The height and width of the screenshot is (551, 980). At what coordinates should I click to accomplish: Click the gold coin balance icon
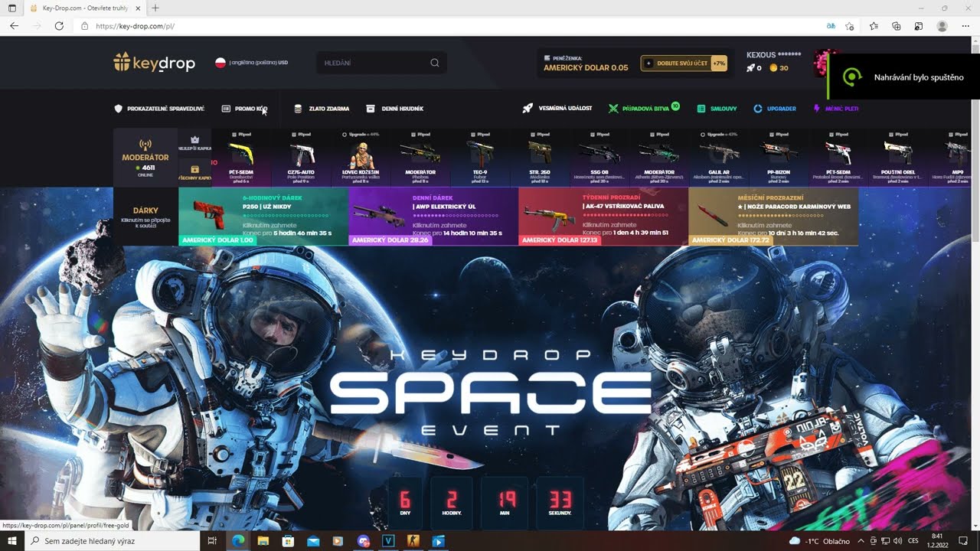click(773, 68)
